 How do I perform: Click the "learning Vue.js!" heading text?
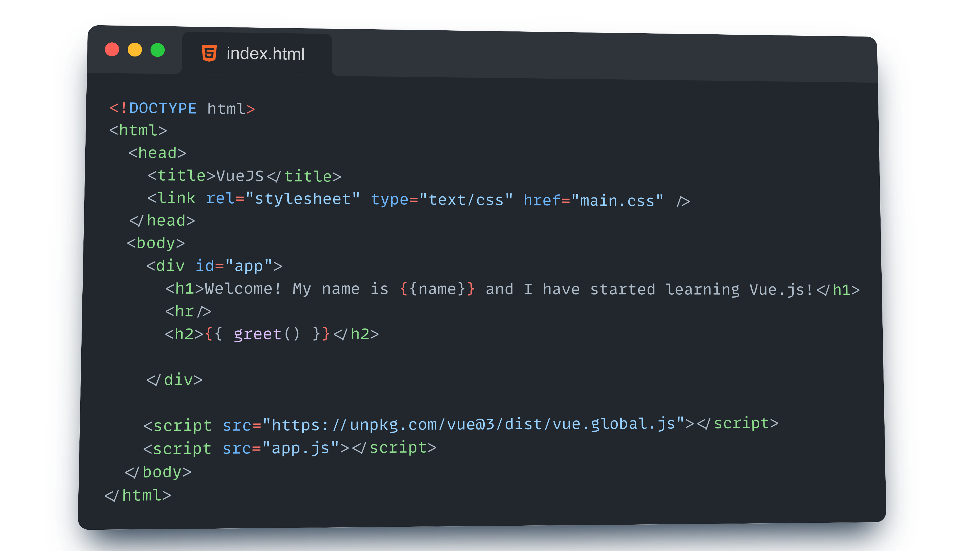(x=738, y=290)
